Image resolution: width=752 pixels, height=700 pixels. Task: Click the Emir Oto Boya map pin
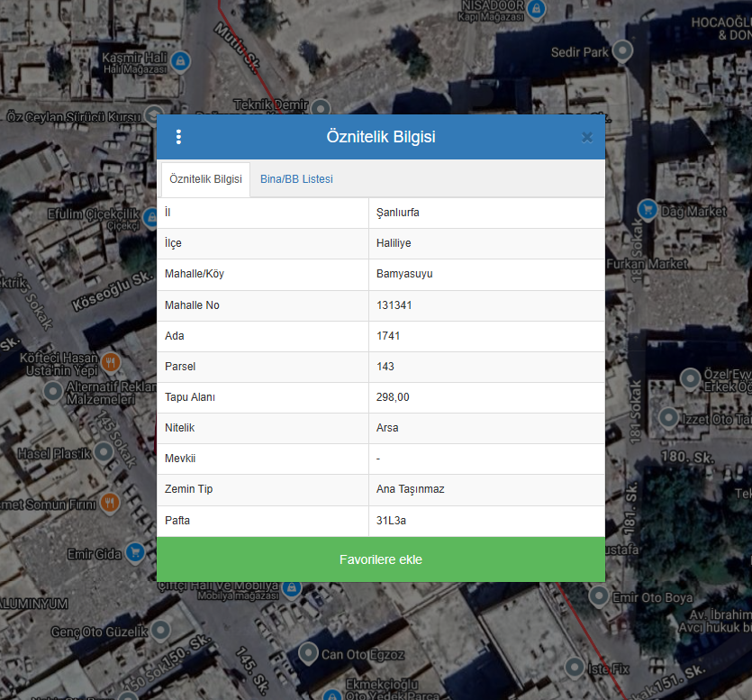coord(600,595)
